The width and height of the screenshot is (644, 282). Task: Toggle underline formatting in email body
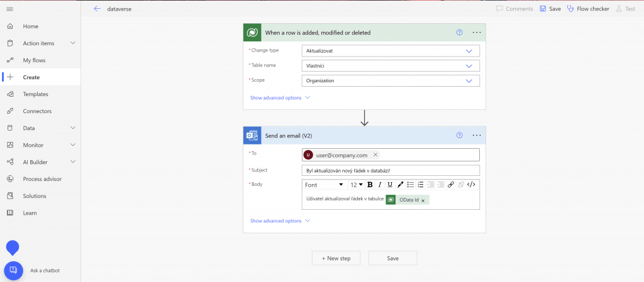click(390, 185)
